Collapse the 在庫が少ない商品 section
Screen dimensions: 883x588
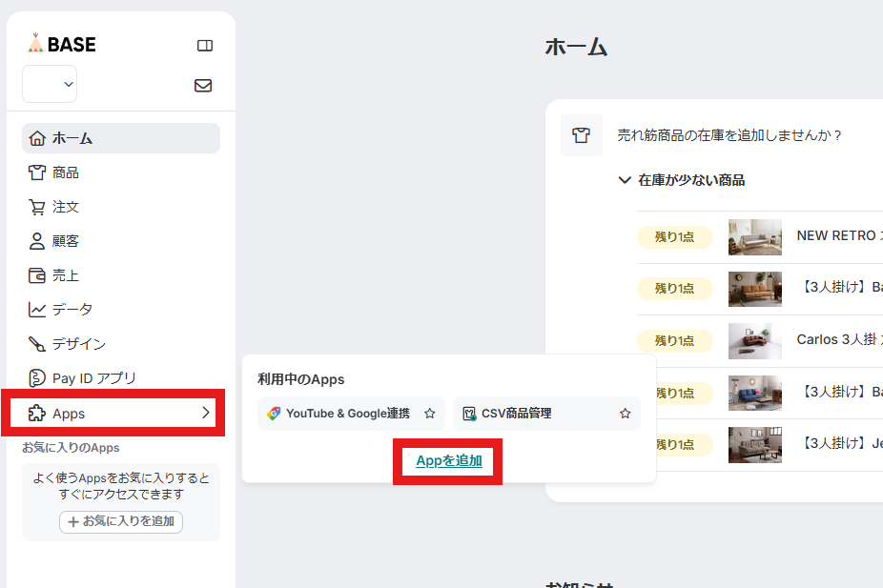625,180
